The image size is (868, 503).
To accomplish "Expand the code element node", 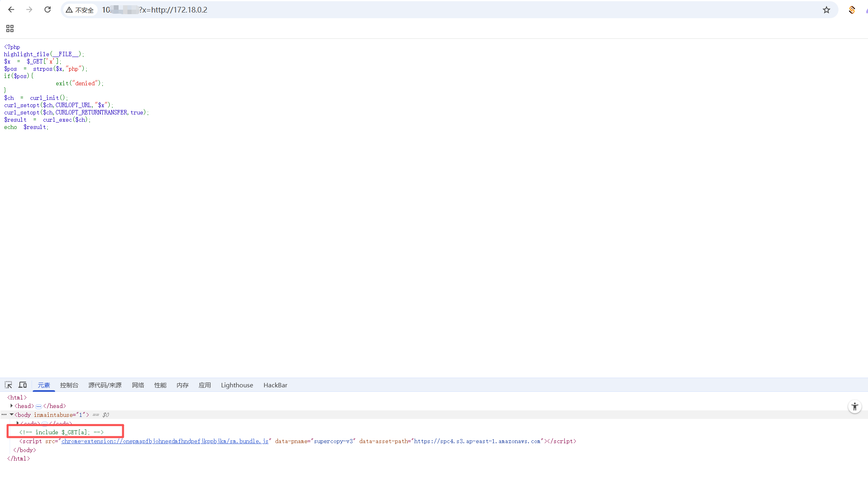I will coord(17,423).
